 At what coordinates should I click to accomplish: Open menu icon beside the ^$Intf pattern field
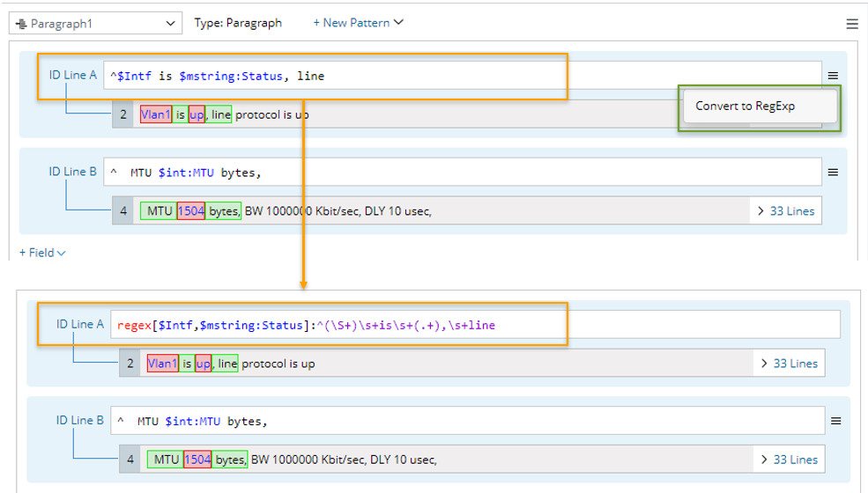point(833,77)
